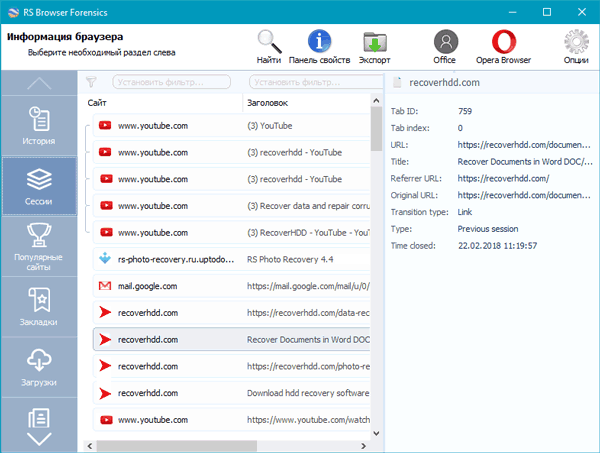Click the Tab ID value 759
600x453 pixels.
[x=465, y=111]
